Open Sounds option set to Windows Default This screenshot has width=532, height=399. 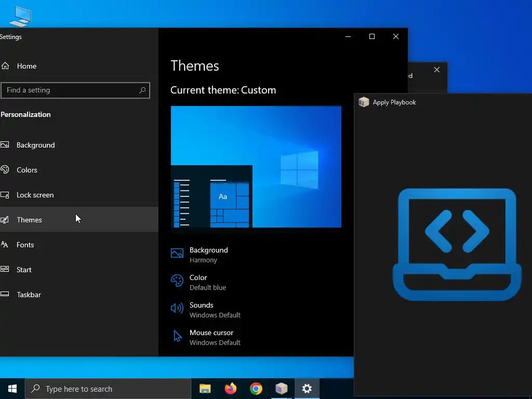215,310
